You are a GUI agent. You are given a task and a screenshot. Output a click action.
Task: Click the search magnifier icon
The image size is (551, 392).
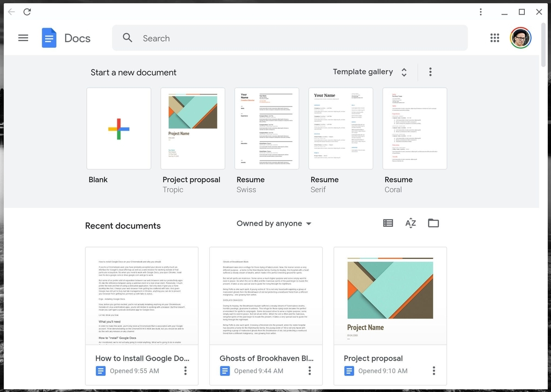(x=128, y=38)
